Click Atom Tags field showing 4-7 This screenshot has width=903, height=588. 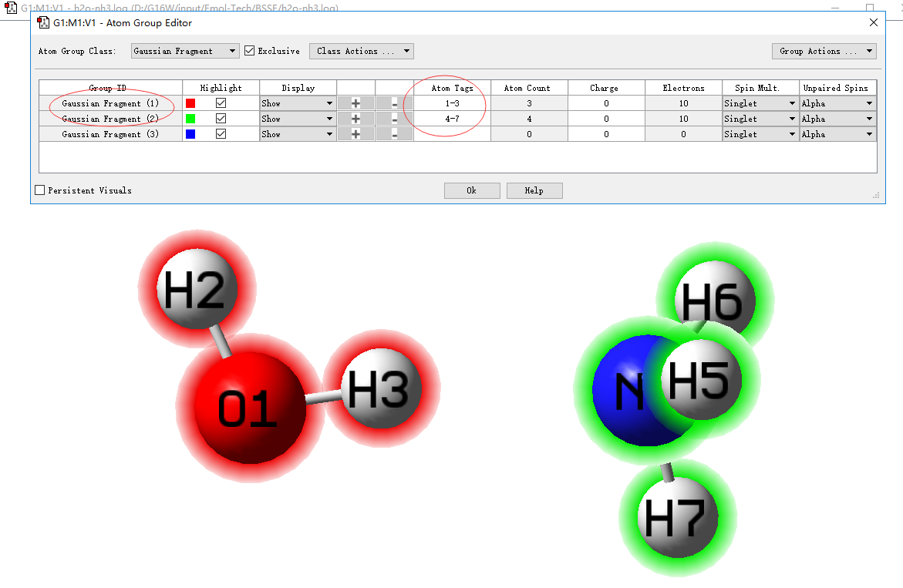coord(452,119)
